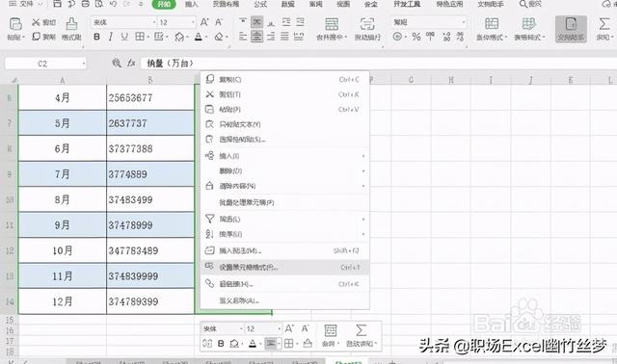Image resolution: width=617 pixels, height=364 pixels.
Task: Toggle left text alignment
Action: [x=243, y=37]
